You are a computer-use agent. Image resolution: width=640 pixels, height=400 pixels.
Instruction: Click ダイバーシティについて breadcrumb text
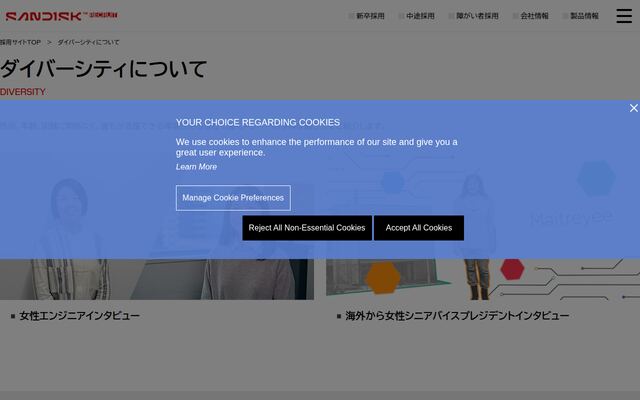coord(88,42)
